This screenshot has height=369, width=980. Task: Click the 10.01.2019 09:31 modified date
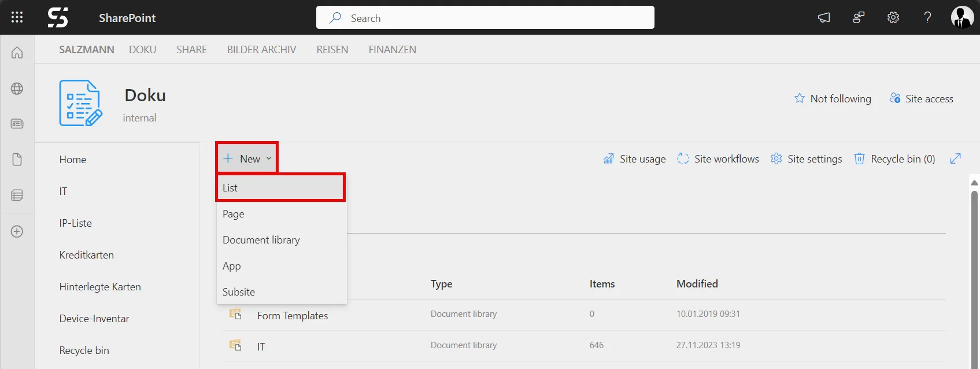[x=708, y=314]
